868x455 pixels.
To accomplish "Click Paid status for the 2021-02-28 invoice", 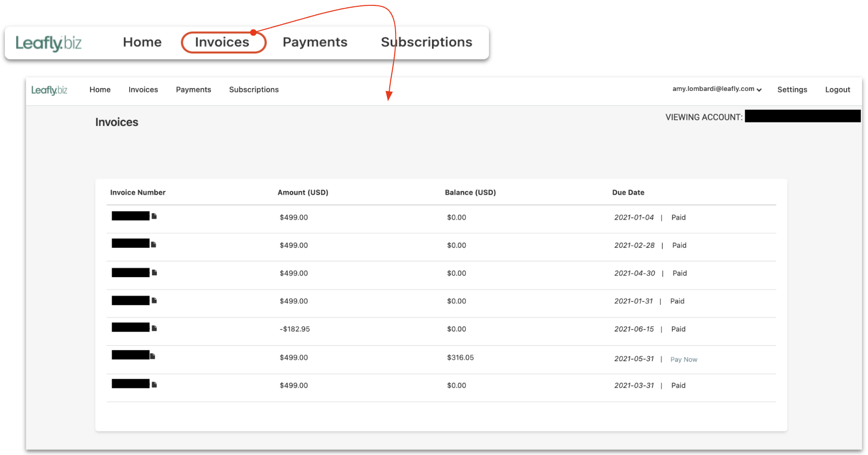I will [x=679, y=245].
